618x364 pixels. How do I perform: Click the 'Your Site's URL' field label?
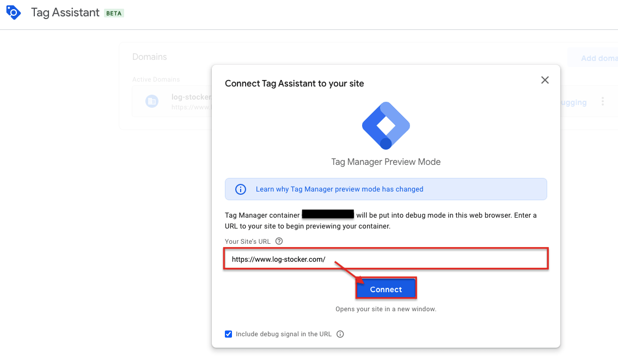coord(248,242)
